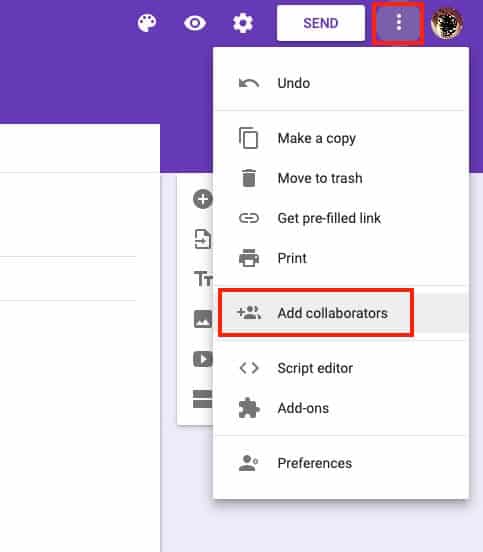Add title and description with Tt icon
Screen dimensions: 483x552
203,279
